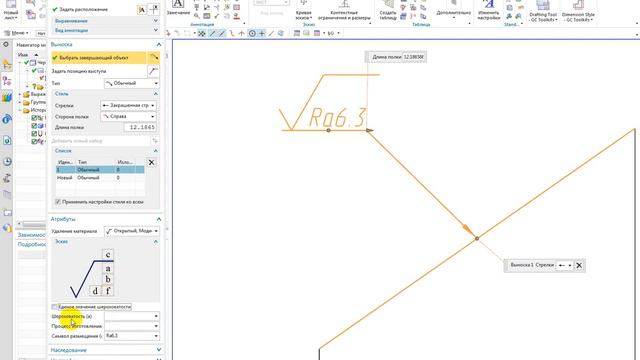Viewport: 640px width, 360px height.
Task: Toggle history checkbox beside the U-shaped icon
Action: pyautogui.click(x=34, y=133)
